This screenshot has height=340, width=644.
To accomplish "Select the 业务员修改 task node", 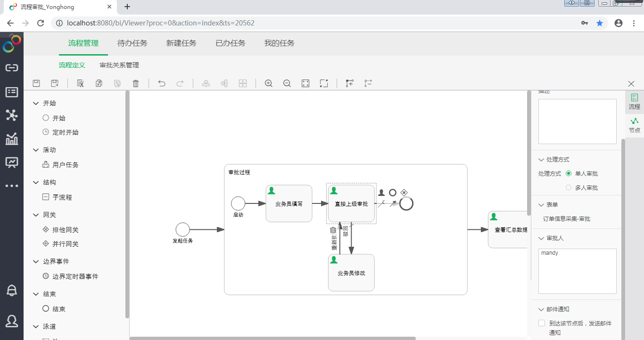I will 351,273.
